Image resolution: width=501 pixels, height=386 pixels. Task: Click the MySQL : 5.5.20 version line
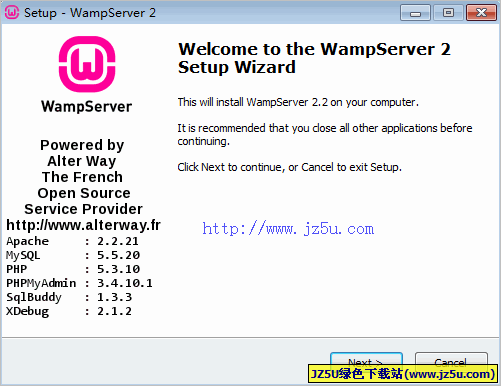(73, 255)
